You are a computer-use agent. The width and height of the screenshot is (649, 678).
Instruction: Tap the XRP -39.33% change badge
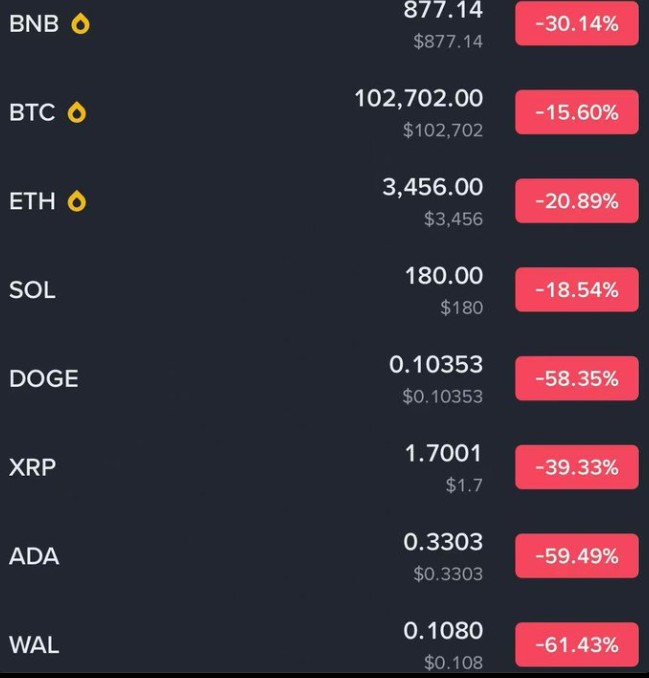click(576, 467)
